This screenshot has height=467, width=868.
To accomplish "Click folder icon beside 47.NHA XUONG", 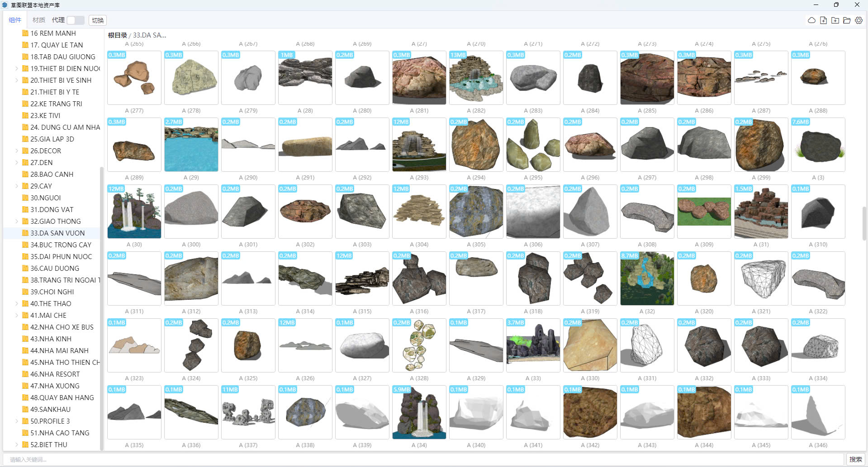I will click(25, 386).
